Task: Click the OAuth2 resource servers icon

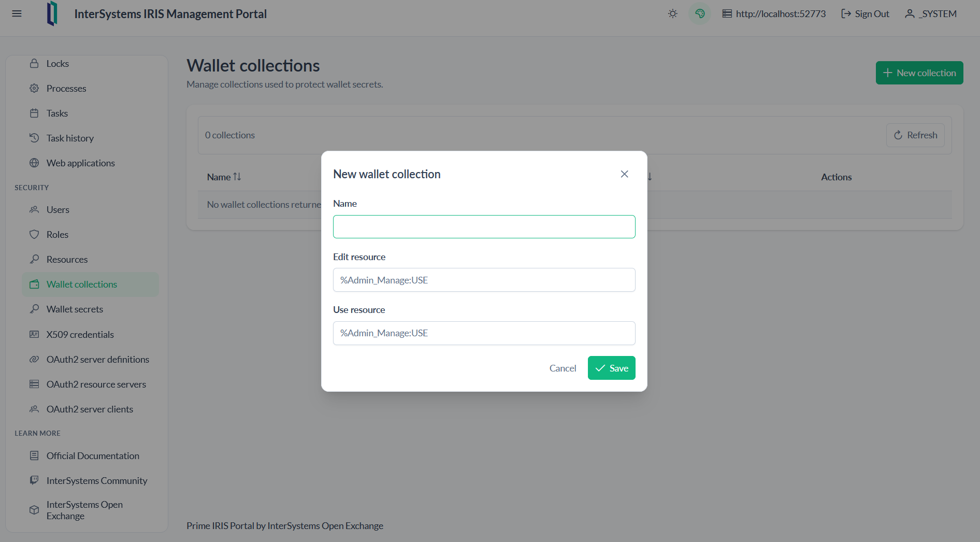Action: (34, 384)
